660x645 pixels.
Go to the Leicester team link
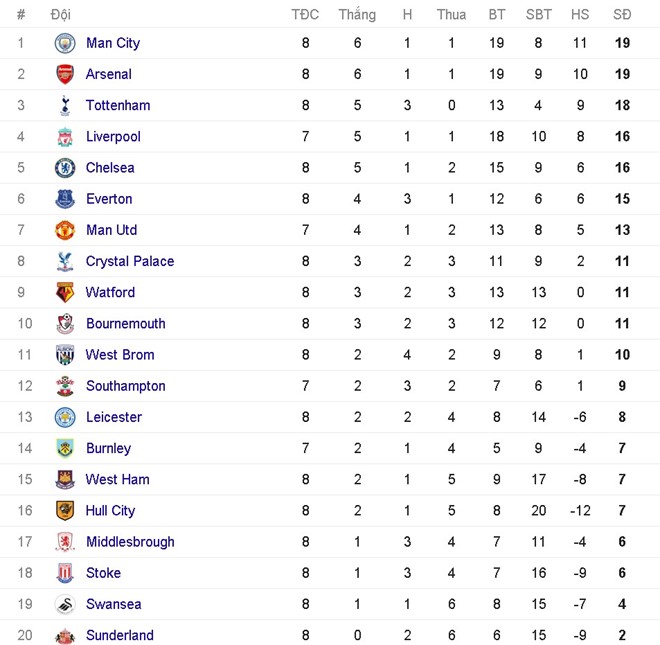(114, 417)
